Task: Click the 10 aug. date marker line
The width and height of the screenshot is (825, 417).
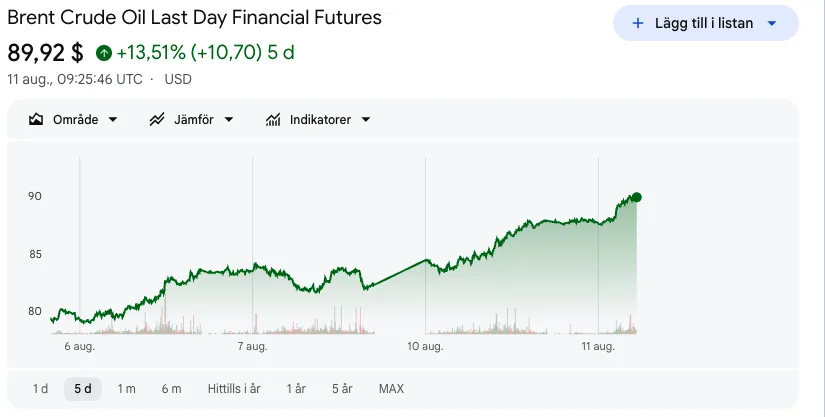Action: 426,246
